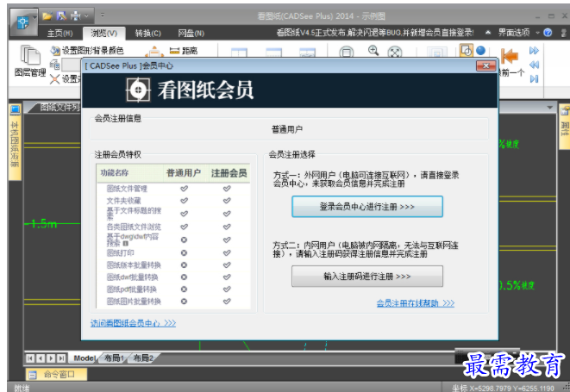Viewport: 570px width, 392px height.
Task: Jump to first layout tab arrow
Action: (x=30, y=358)
